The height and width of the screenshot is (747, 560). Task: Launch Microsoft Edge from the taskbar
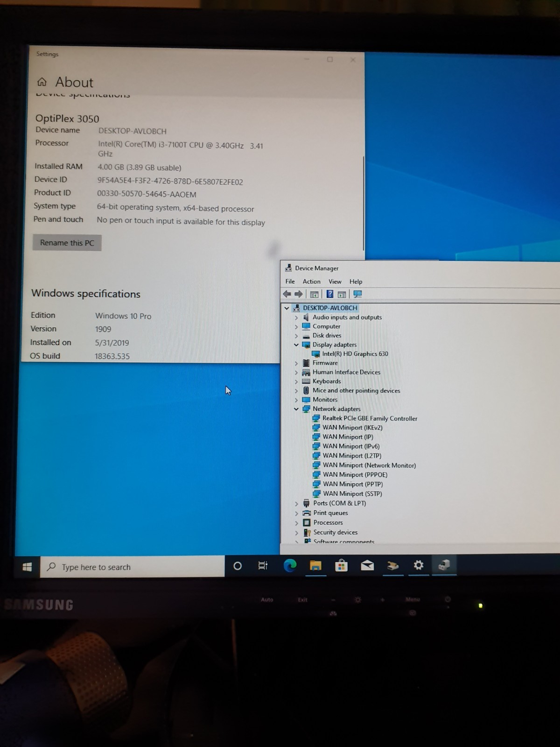coord(290,566)
